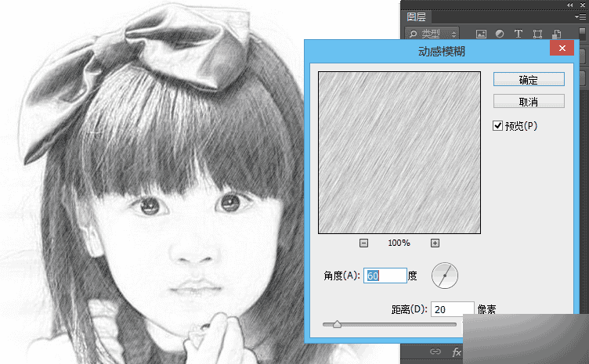Screen dimensions: 589x364
Task: Uncheck the 预览(P) preview checkbox
Action: (x=497, y=126)
